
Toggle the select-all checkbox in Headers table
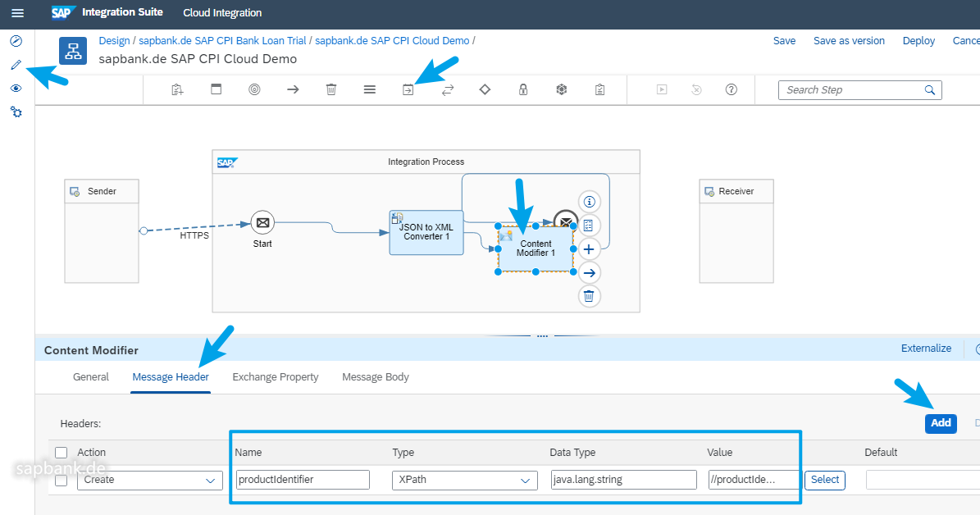(62, 453)
